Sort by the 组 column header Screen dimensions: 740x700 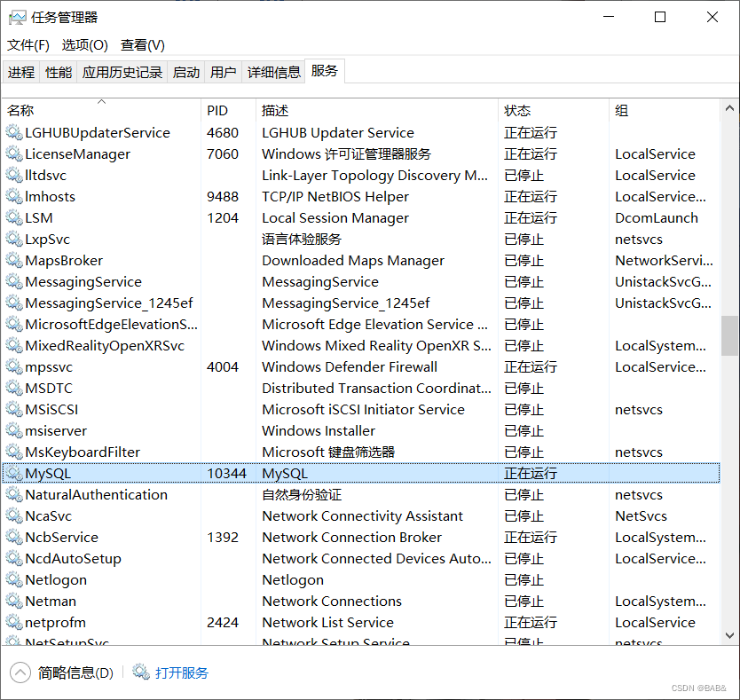pos(665,110)
